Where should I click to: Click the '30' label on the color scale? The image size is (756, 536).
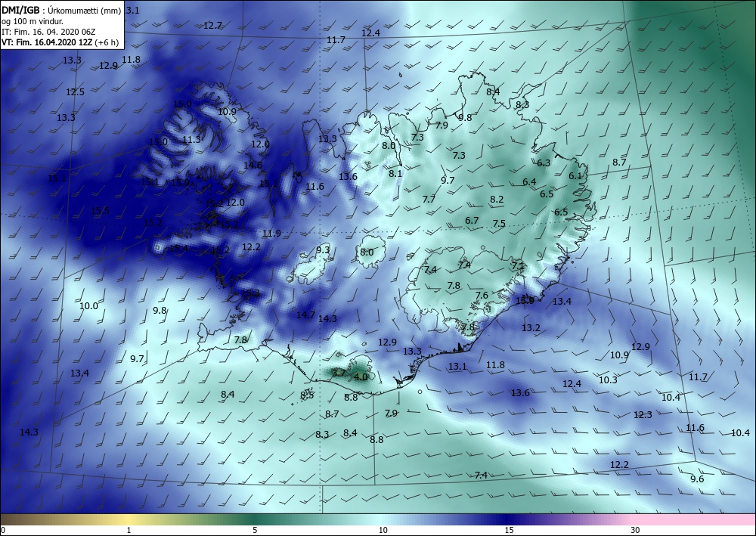tap(635, 531)
